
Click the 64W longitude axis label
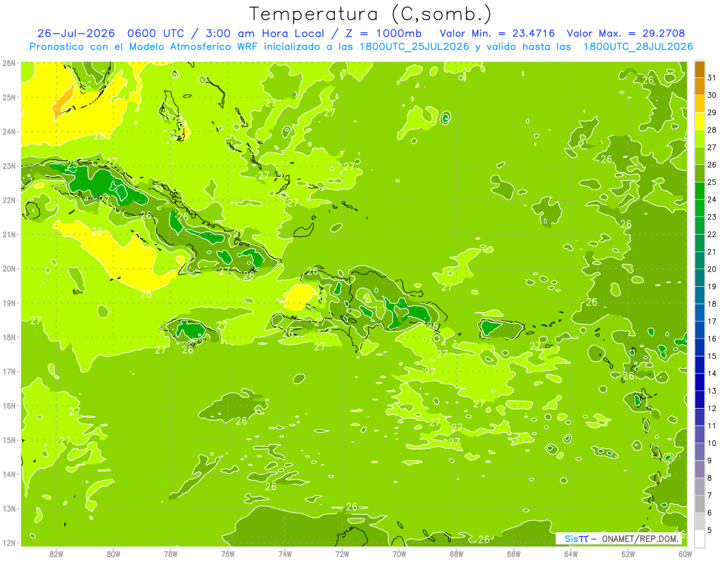[x=571, y=554]
